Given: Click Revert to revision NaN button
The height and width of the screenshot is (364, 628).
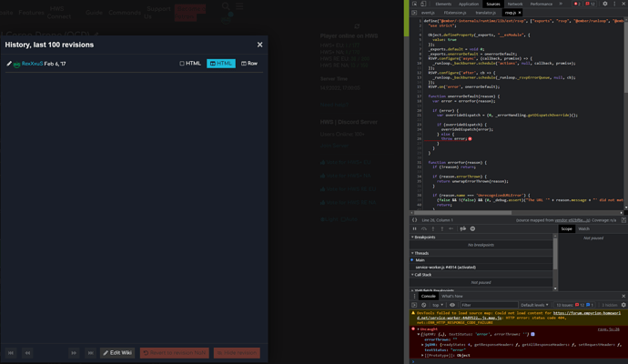Looking at the screenshot, I should point(175,353).
